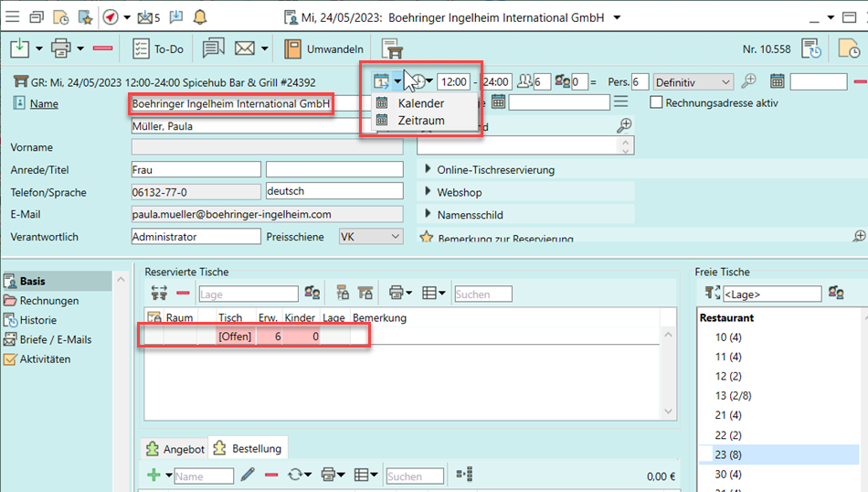Select table 23 (8) in Freie Tische
Screen dimensions: 868x492
coord(726,455)
